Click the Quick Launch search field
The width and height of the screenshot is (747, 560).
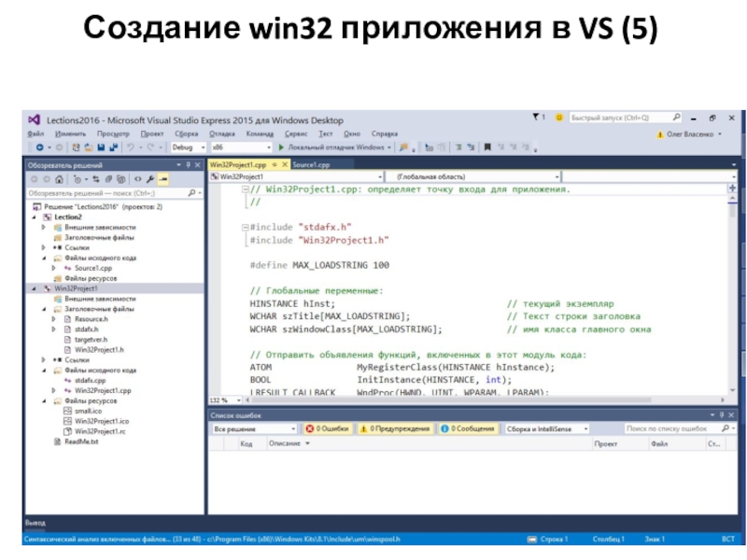(x=620, y=119)
